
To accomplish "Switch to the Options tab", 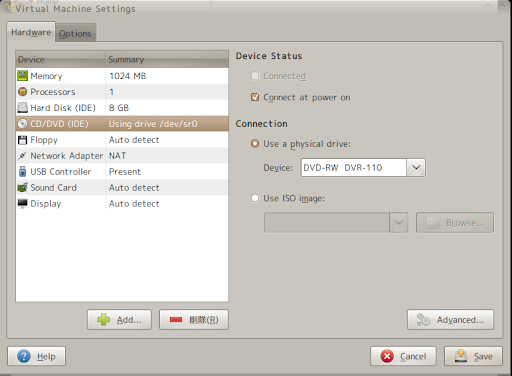I will point(75,33).
